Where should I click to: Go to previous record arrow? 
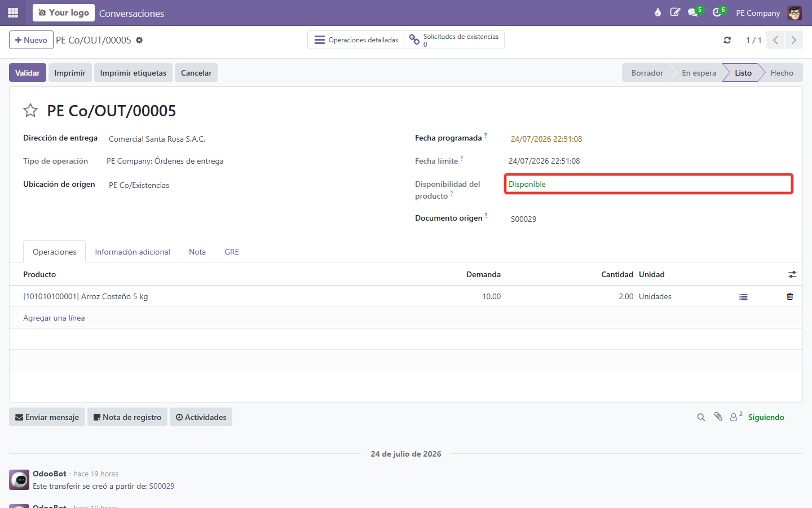775,40
